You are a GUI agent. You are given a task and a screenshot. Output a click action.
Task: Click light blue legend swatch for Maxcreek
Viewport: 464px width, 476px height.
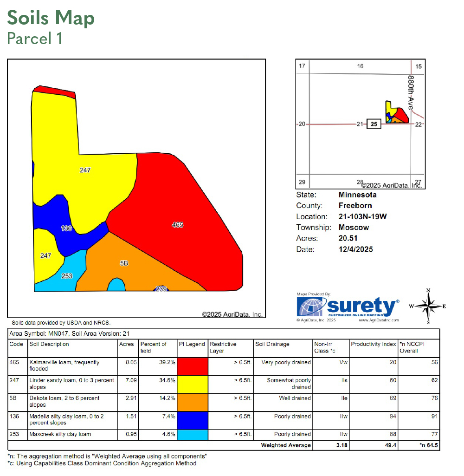click(193, 435)
